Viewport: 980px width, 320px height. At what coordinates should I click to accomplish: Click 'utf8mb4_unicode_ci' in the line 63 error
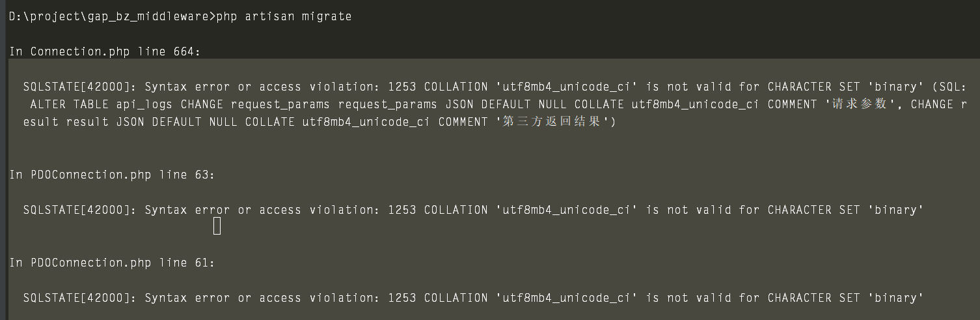click(566, 210)
